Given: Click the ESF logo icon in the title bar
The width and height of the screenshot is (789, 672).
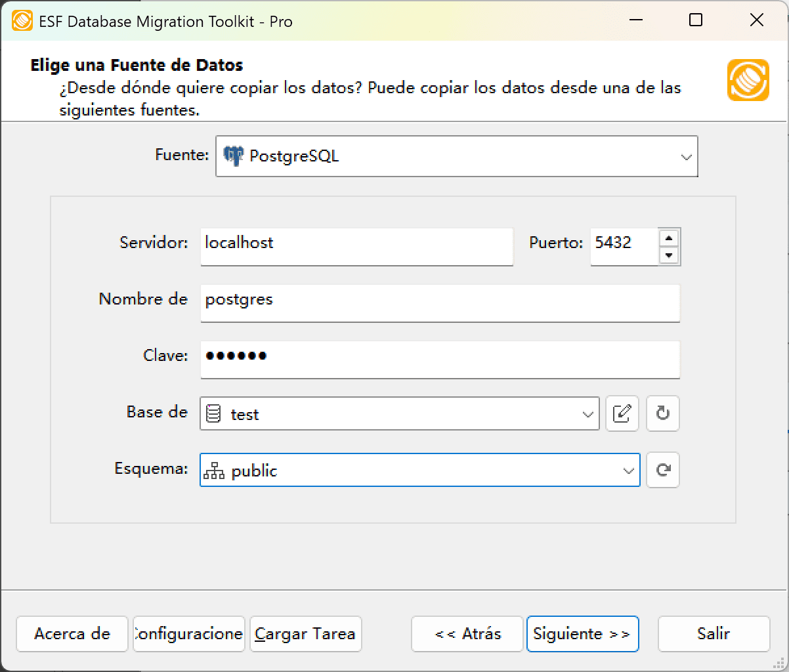Looking at the screenshot, I should tap(22, 20).
